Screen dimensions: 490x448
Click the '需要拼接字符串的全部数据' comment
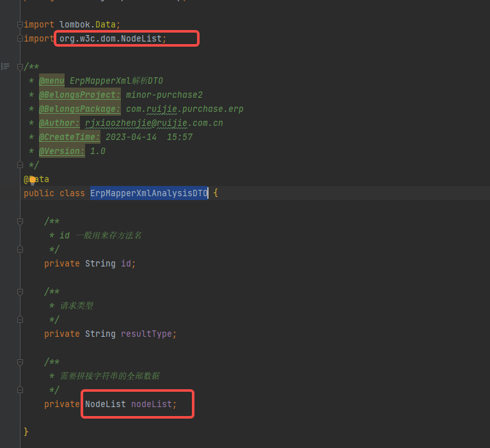pyautogui.click(x=109, y=376)
